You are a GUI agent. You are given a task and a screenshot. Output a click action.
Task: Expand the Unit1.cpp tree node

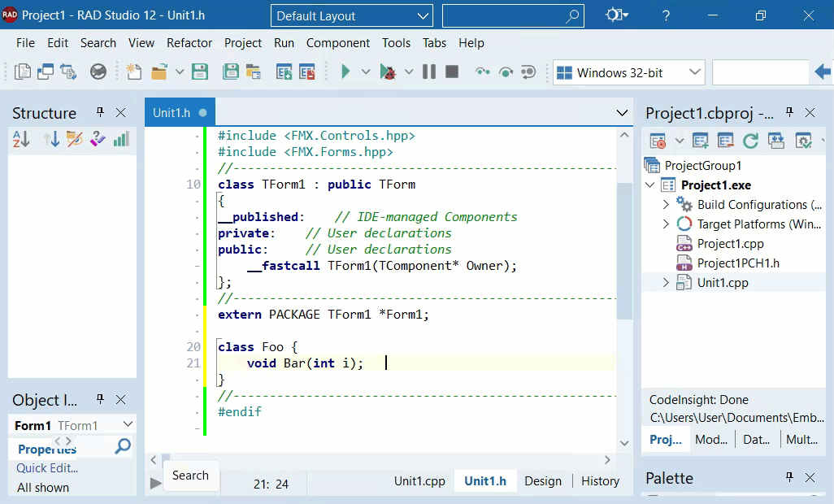point(666,282)
